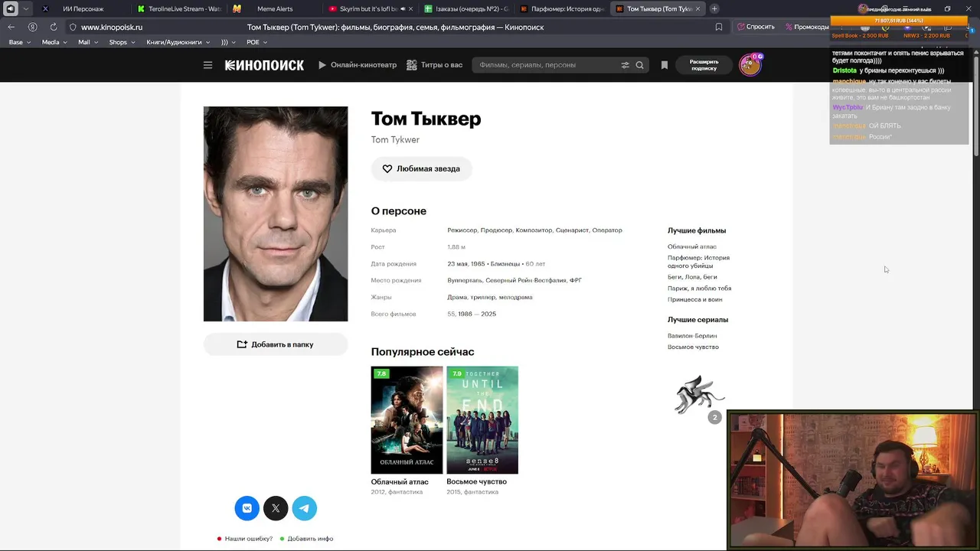The image size is (980, 551).
Task: Share profile via VK icon
Action: click(x=247, y=508)
